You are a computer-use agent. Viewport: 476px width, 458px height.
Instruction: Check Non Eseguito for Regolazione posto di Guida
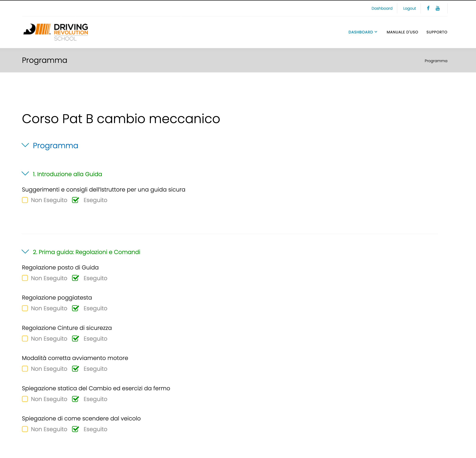(x=25, y=278)
